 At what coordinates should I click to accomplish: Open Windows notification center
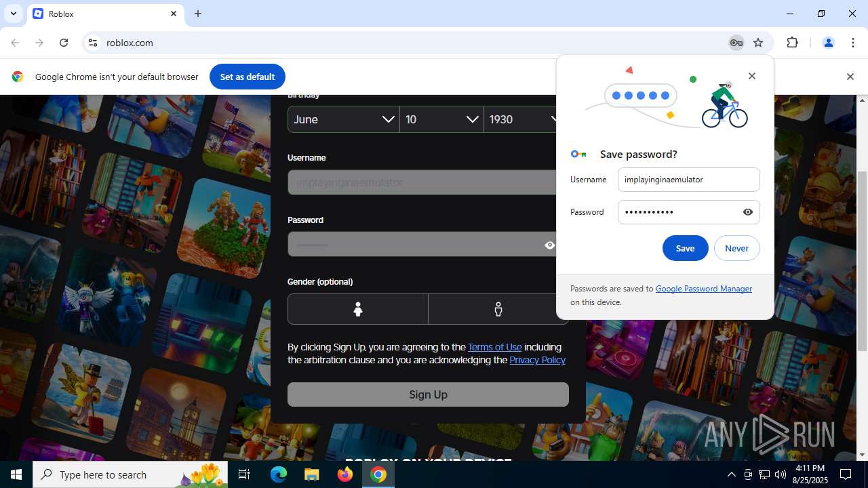click(846, 474)
